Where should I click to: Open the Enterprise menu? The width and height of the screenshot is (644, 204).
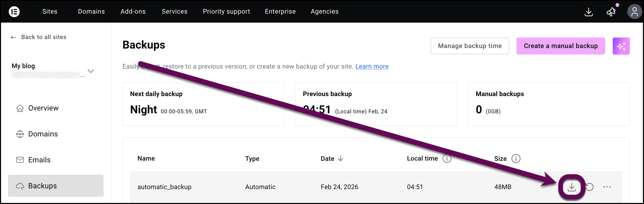pyautogui.click(x=280, y=12)
